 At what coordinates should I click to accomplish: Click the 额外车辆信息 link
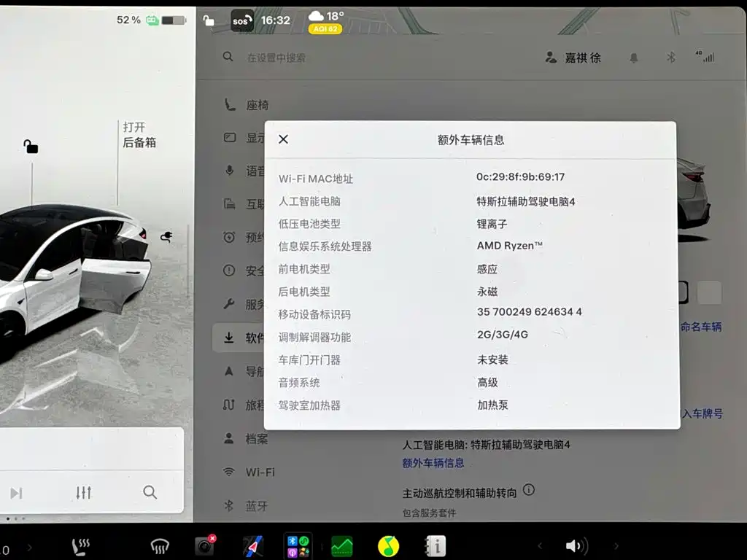point(433,463)
